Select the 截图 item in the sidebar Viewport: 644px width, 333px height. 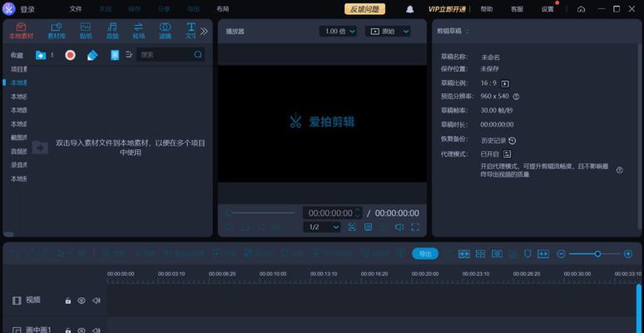pyautogui.click(x=18, y=137)
